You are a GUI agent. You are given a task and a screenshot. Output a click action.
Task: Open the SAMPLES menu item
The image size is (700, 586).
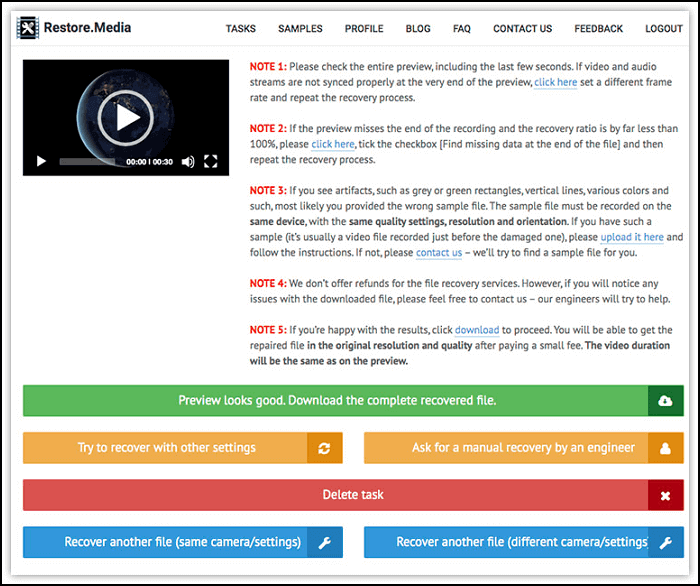[300, 29]
